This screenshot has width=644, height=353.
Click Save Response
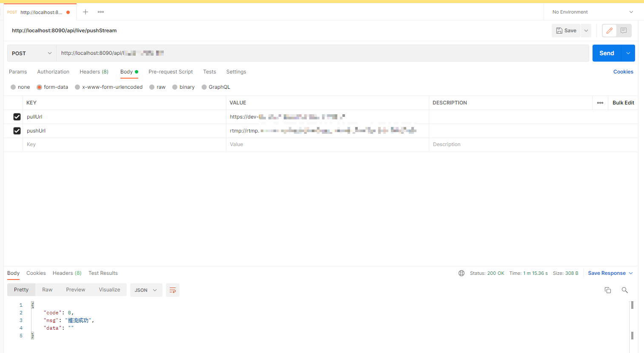607,273
